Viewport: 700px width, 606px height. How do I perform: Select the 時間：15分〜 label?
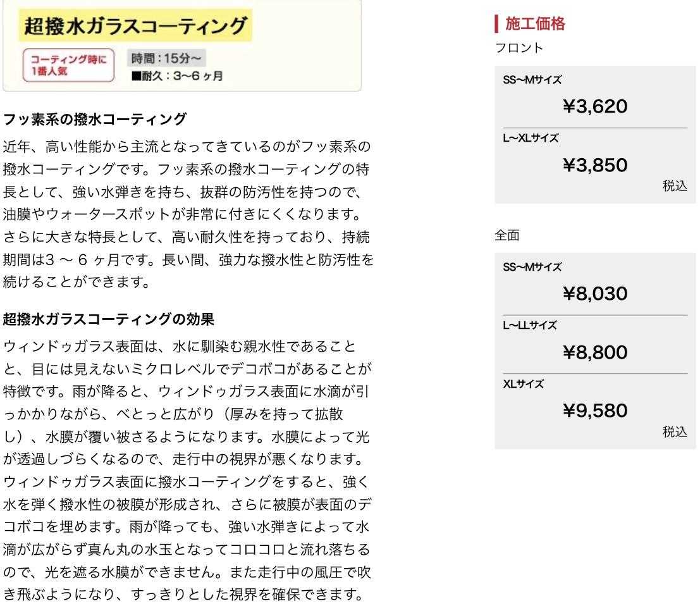pos(166,59)
